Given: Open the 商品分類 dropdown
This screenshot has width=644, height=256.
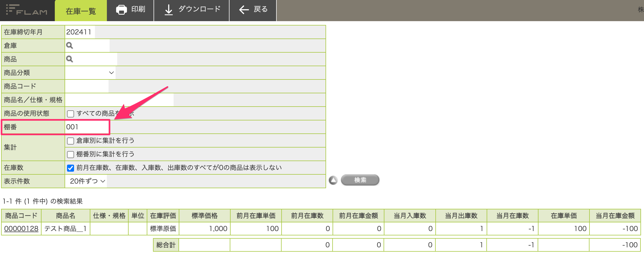Looking at the screenshot, I should click(x=90, y=73).
